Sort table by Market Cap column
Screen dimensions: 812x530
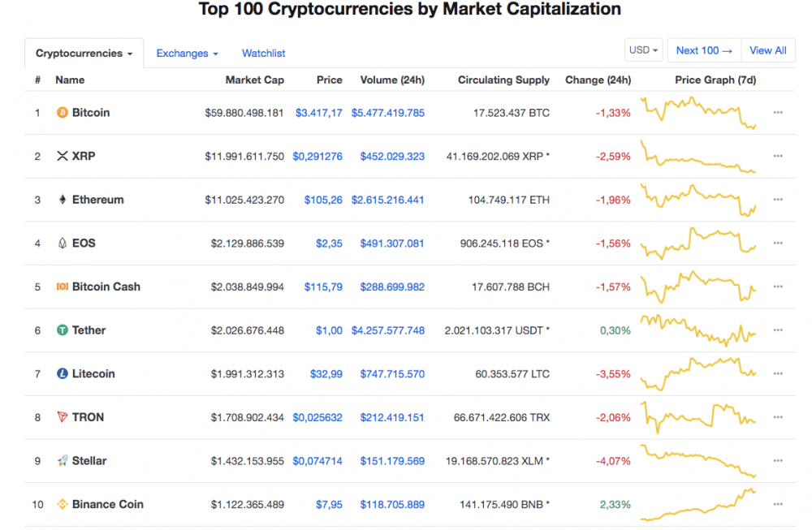(x=254, y=80)
